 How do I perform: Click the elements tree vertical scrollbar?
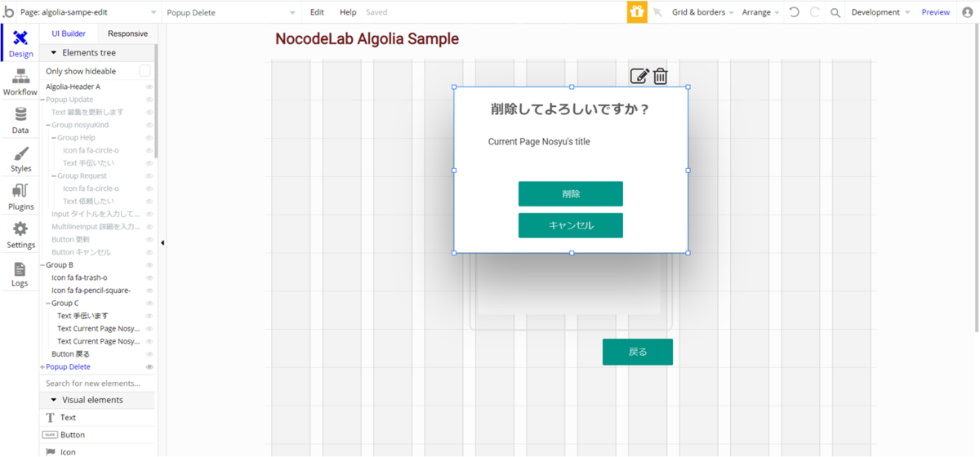point(157,102)
